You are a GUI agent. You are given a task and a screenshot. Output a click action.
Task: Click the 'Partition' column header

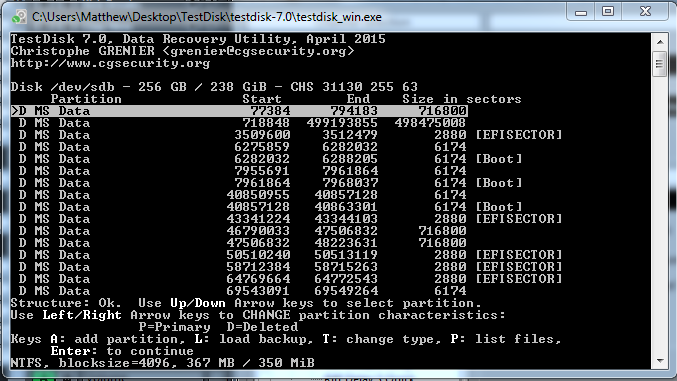pos(86,99)
